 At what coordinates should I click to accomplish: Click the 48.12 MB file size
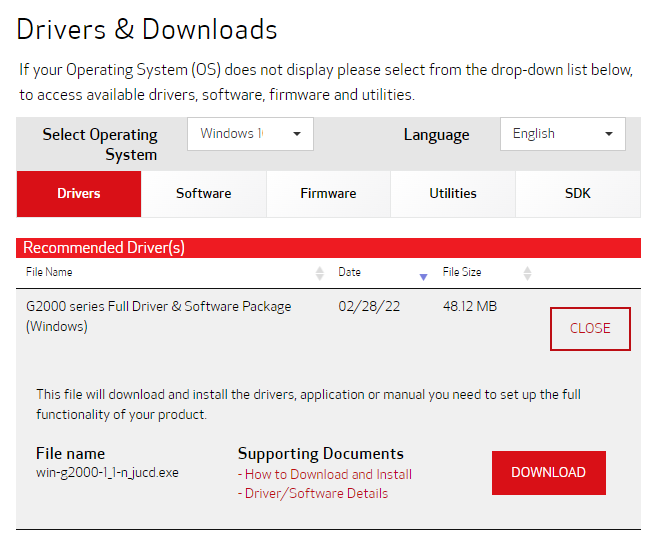(470, 307)
